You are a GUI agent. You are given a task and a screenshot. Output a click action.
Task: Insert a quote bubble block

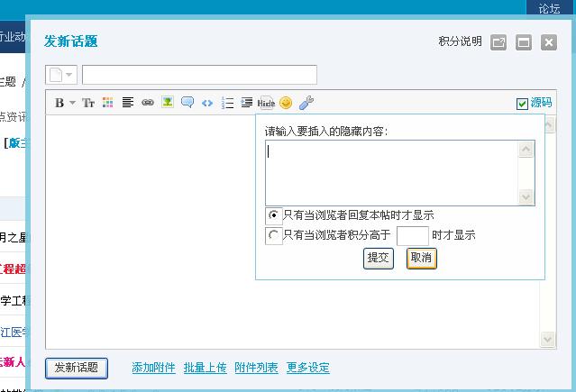(x=187, y=103)
